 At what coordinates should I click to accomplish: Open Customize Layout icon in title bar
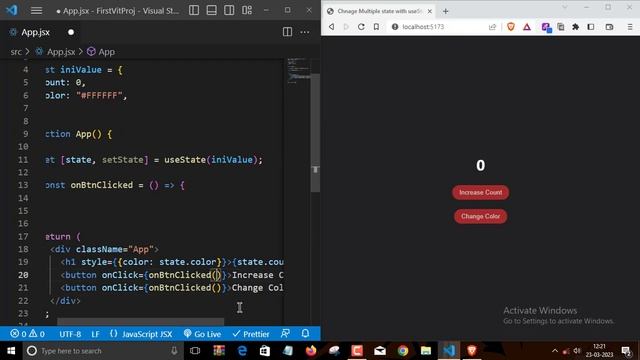tap(247, 11)
